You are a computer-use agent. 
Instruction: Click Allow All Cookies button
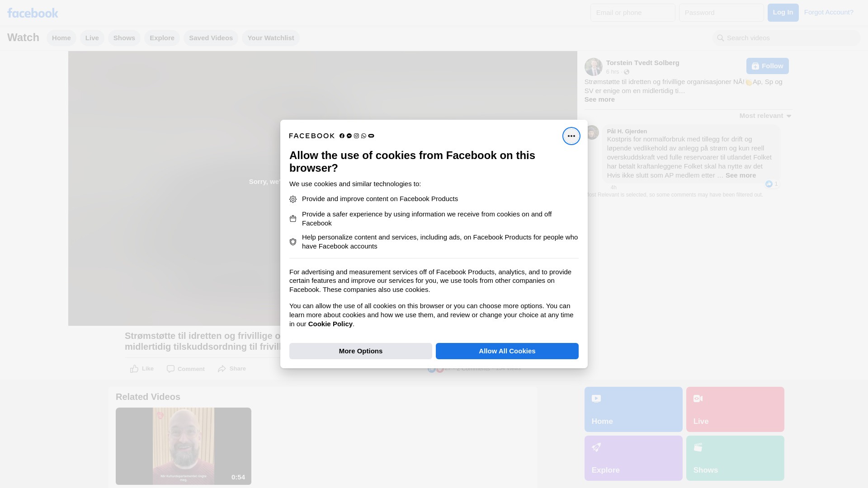click(x=507, y=351)
